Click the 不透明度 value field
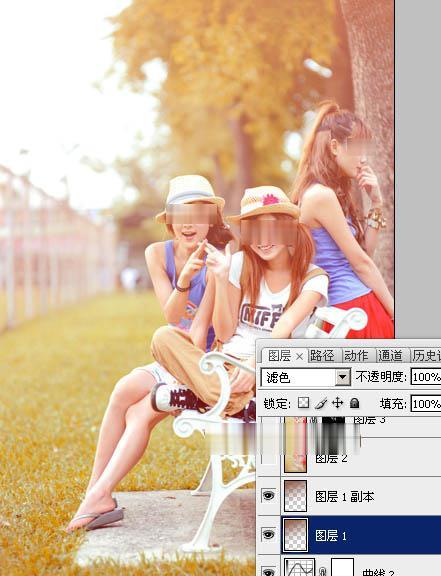The image size is (441, 576). (x=426, y=377)
